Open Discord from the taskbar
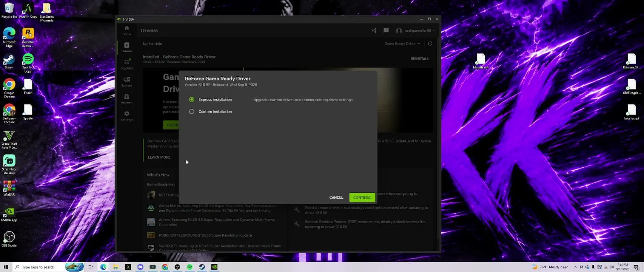The width and height of the screenshot is (644, 272). (140, 267)
